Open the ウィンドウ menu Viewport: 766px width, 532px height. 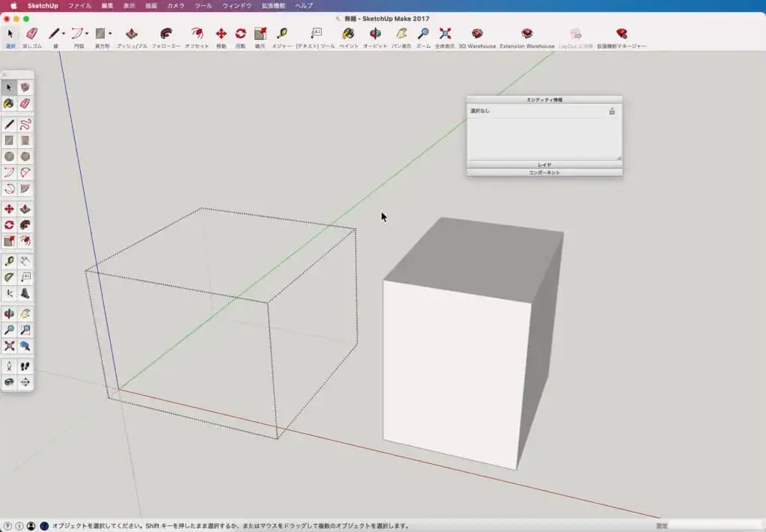click(x=237, y=6)
